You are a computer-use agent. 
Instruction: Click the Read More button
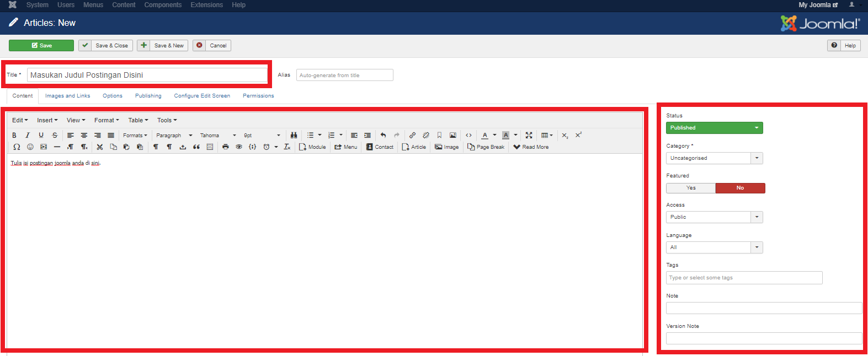coord(531,147)
